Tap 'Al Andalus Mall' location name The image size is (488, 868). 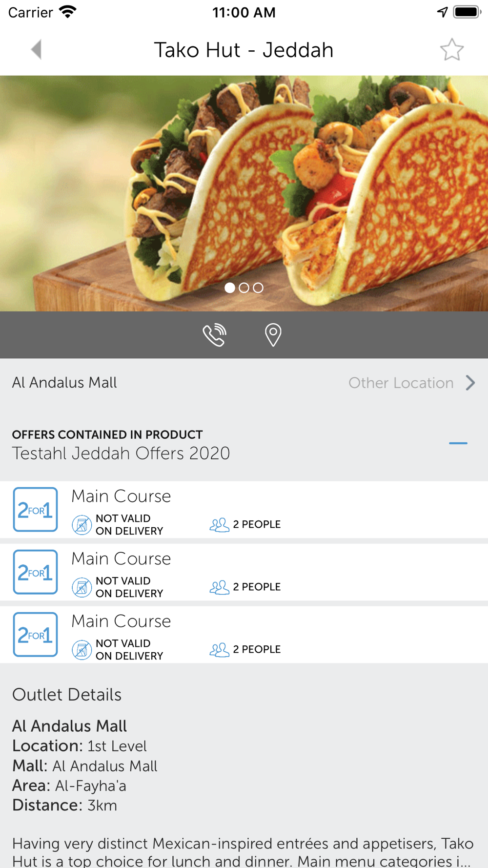pos(64,382)
